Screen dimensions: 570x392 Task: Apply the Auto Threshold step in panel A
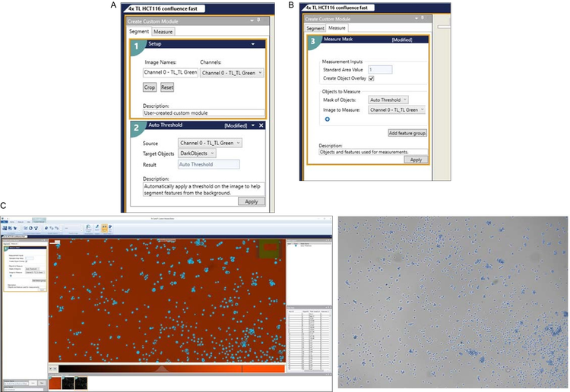tap(252, 201)
